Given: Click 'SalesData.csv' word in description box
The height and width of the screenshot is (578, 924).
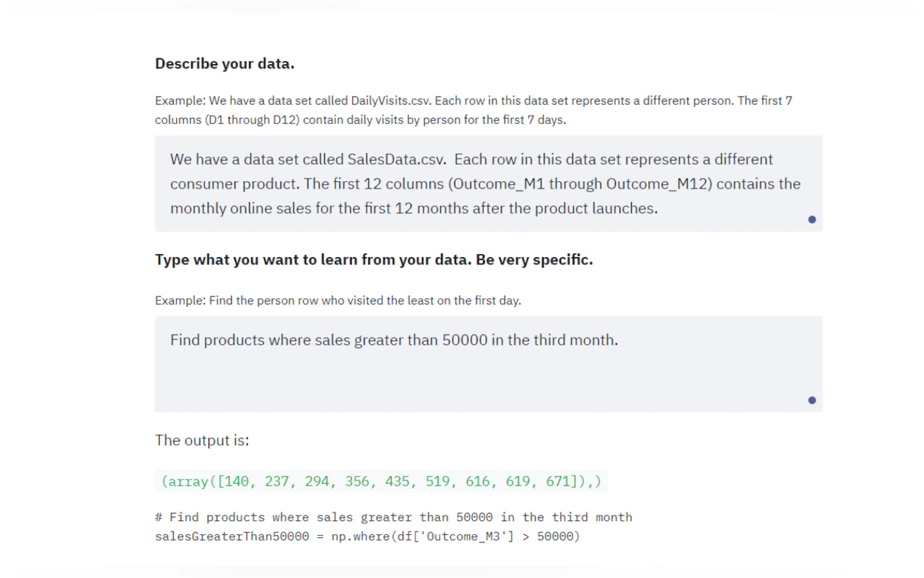Looking at the screenshot, I should (396, 159).
